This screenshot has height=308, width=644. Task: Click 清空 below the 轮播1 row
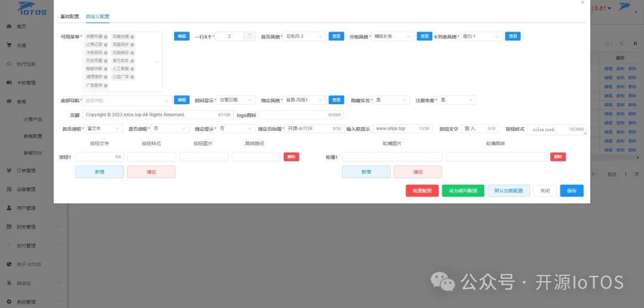pos(417,172)
